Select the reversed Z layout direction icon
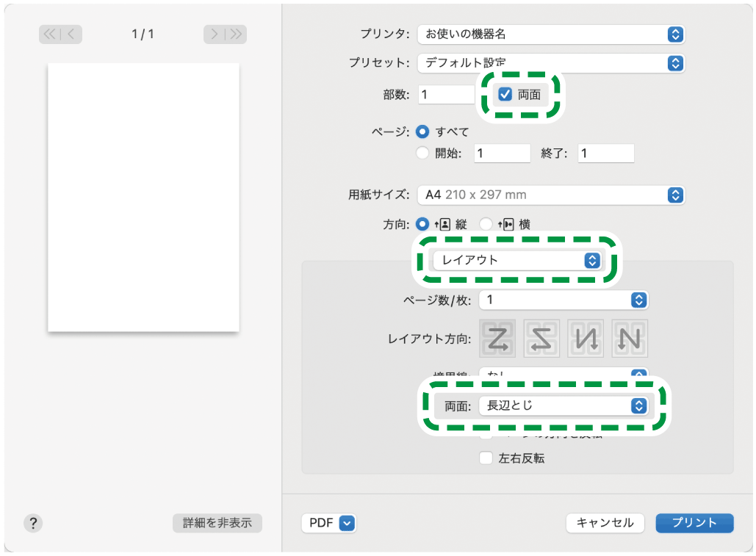Image resolution: width=756 pixels, height=556 pixels. pos(541,339)
